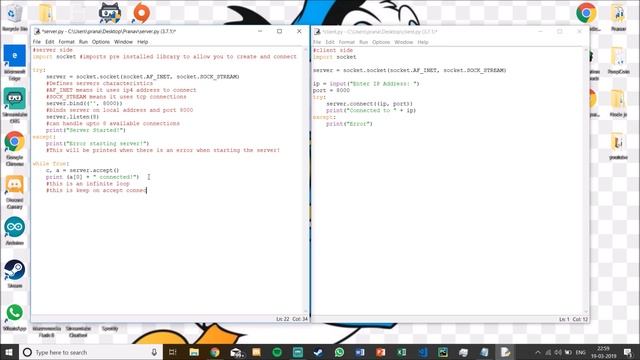Click the 'Ln: 22 Col: 34' status in server.py
Image resolution: width=640 pixels, height=360 pixels.
tap(292, 319)
